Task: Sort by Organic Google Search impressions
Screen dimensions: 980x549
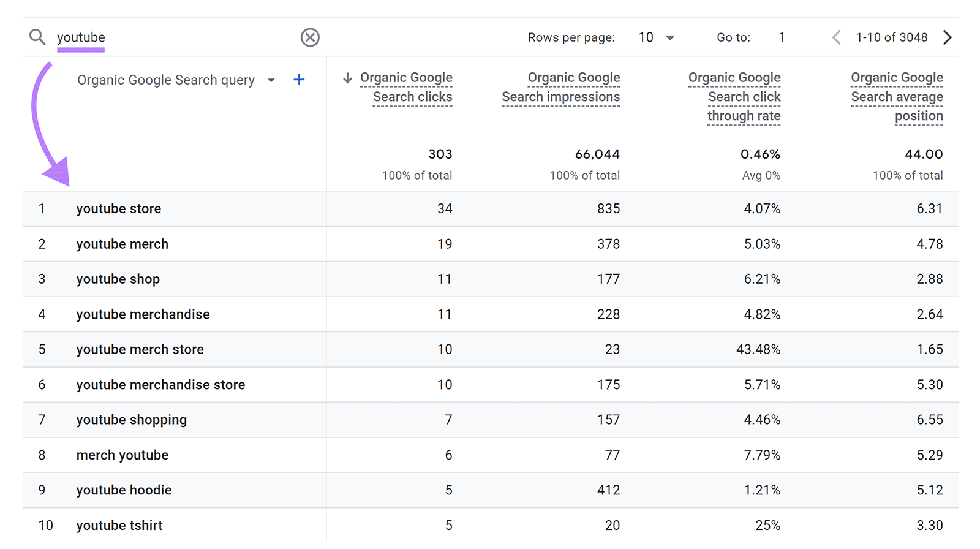Action: (x=560, y=87)
